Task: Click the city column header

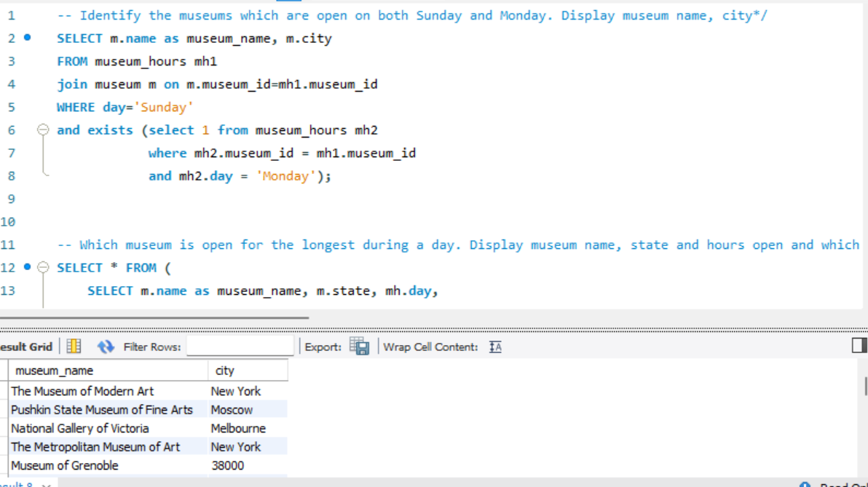Action: (x=248, y=371)
